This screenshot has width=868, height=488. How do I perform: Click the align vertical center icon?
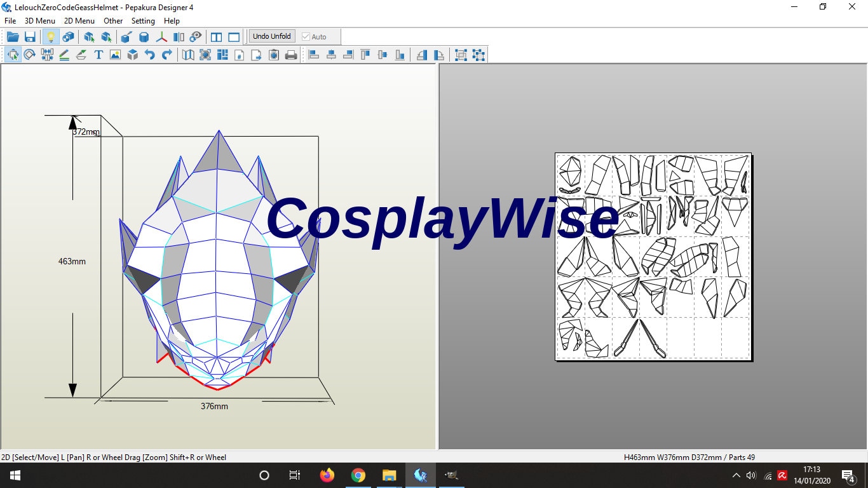383,55
